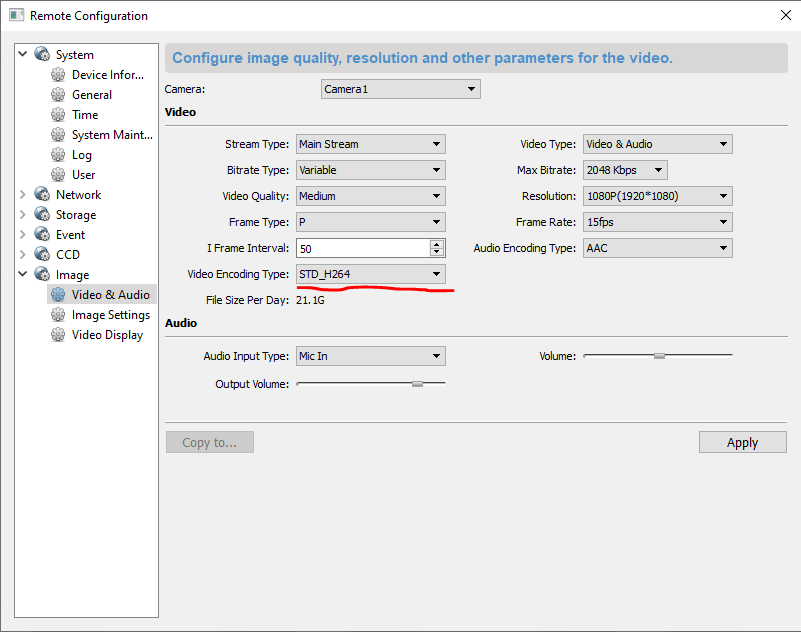Image resolution: width=801 pixels, height=632 pixels.
Task: Click the gear icon next to General
Action: pyautogui.click(x=58, y=95)
